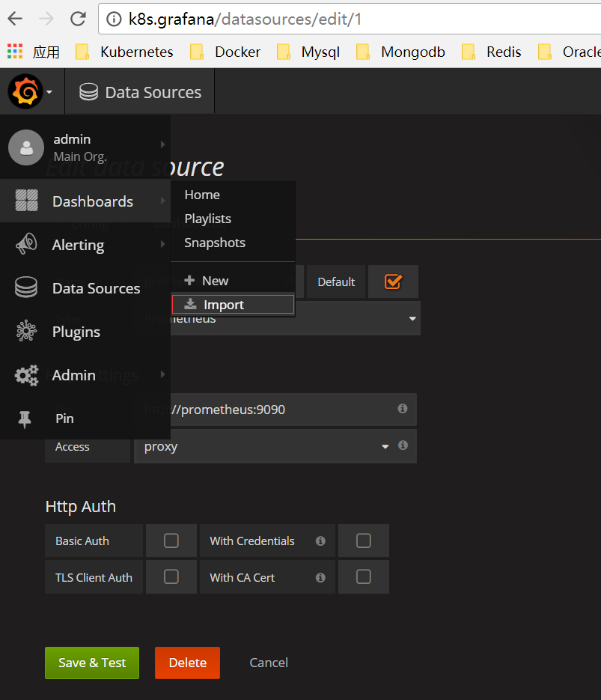This screenshot has width=601, height=700.
Task: Click the info icon beside the Access dropdown
Action: click(403, 445)
